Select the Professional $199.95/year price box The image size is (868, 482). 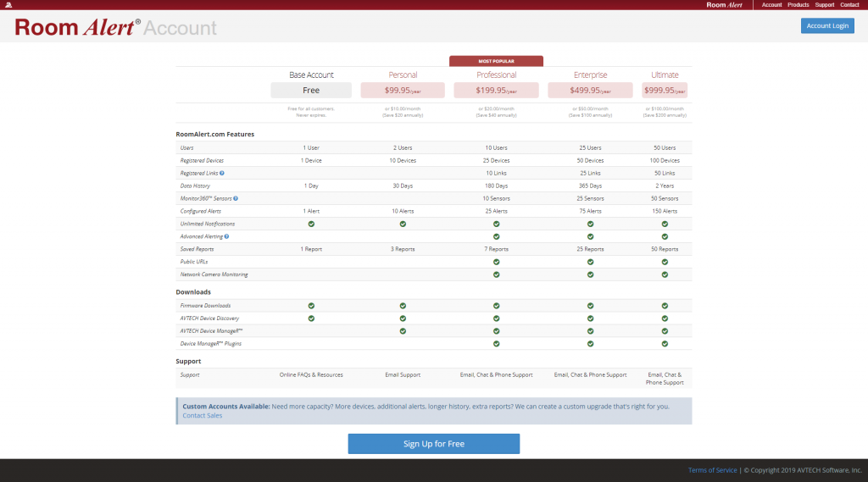pyautogui.click(x=496, y=90)
